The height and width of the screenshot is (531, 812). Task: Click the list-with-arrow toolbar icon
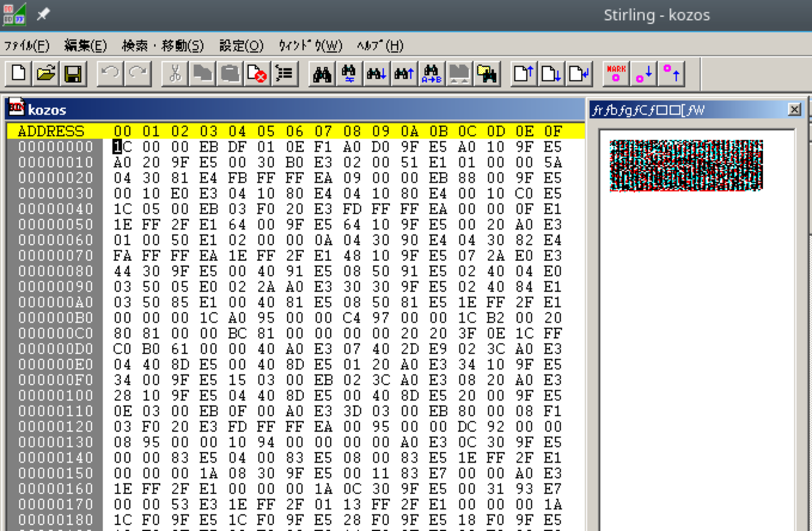pyautogui.click(x=284, y=74)
